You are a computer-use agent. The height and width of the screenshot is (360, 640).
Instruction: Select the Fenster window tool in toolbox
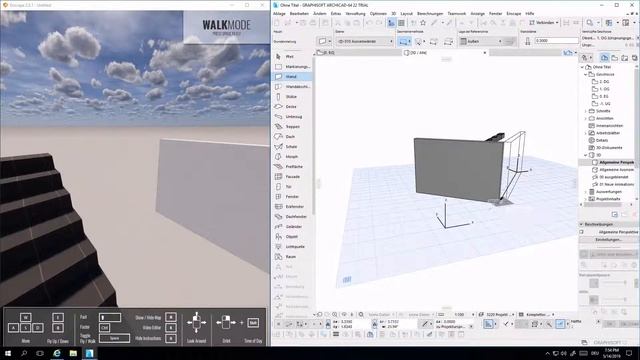292,197
